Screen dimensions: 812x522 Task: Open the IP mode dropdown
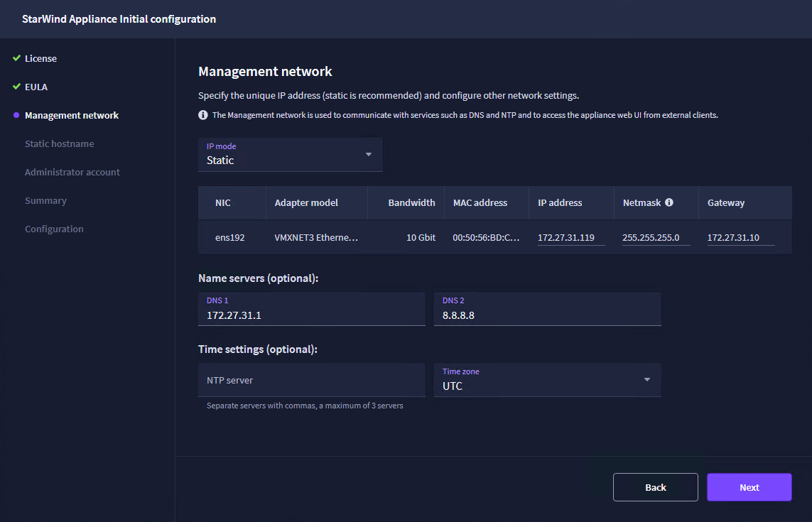[x=290, y=154]
